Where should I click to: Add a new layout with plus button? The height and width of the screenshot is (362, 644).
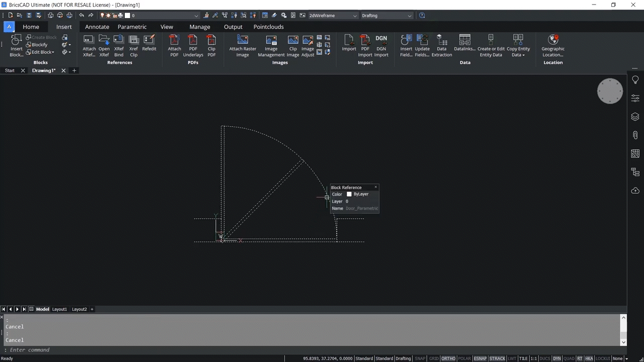92,309
